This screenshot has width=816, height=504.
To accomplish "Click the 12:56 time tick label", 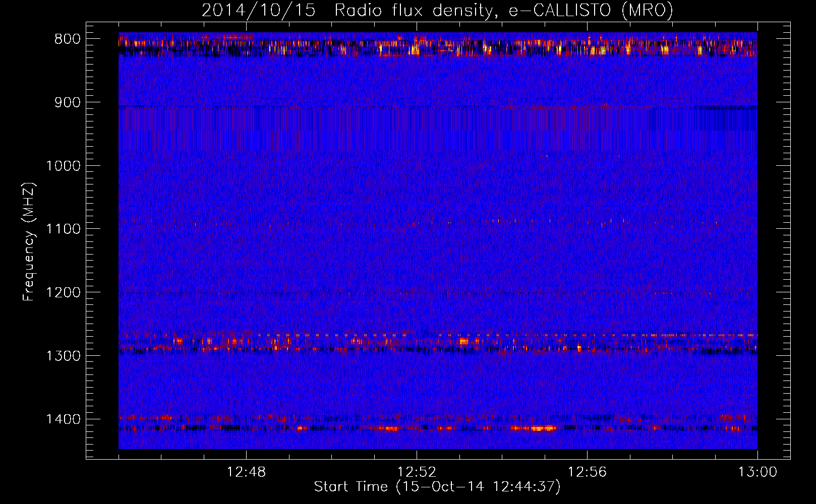I will [x=587, y=472].
